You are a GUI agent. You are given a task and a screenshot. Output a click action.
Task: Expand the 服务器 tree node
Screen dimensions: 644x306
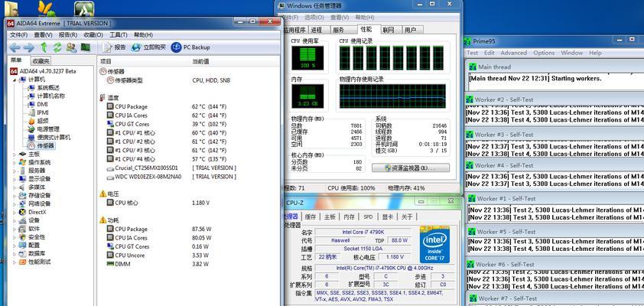pos(15,171)
